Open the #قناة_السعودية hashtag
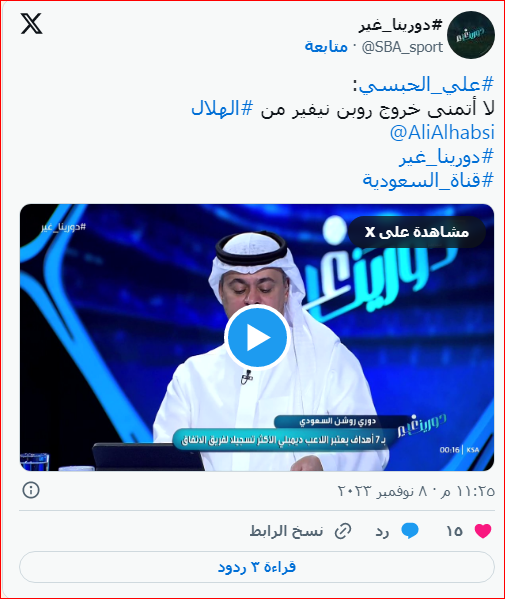Image resolution: width=505 pixels, height=599 pixels. [x=428, y=180]
